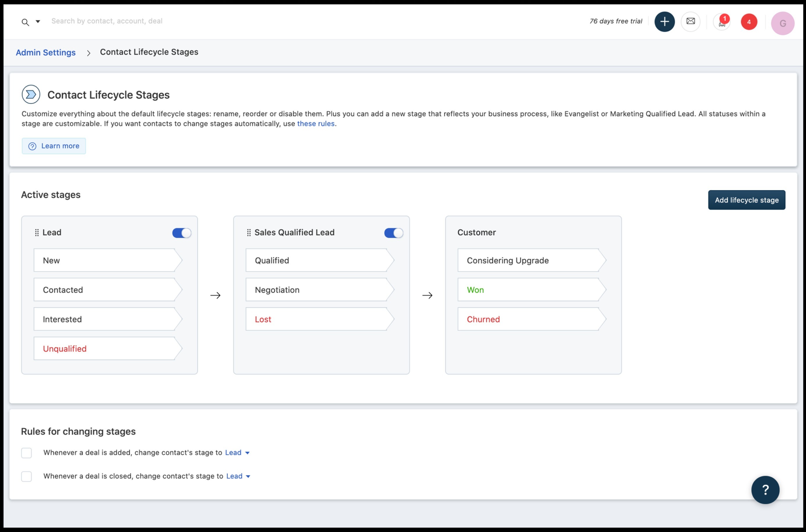The image size is (806, 532).
Task: Click the drag handle on Lead stage
Action: tap(37, 233)
